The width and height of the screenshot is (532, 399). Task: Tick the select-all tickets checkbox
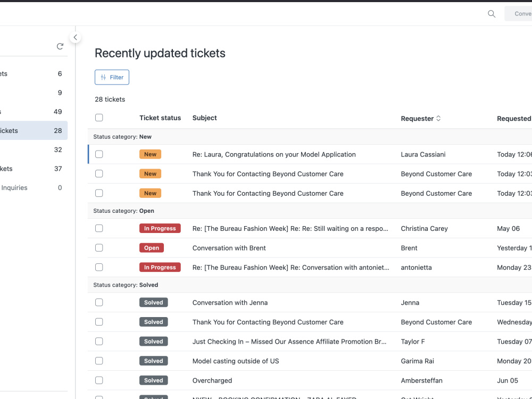click(99, 118)
